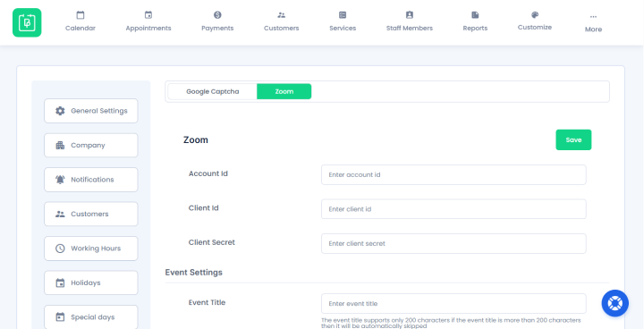Open the Reports menu label
The image size is (644, 329).
475,29
